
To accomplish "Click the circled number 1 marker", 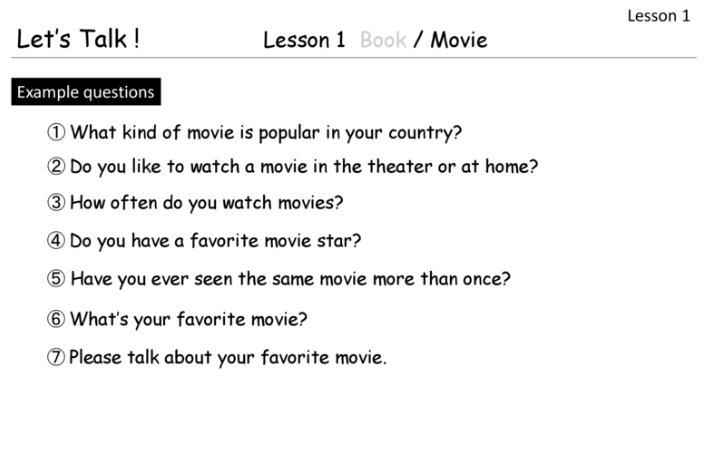I will pyautogui.click(x=56, y=132).
